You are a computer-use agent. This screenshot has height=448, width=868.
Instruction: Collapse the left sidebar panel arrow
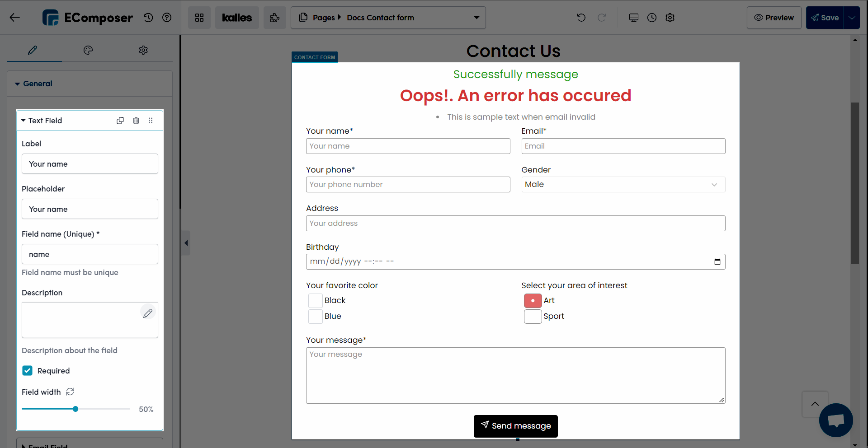point(186,243)
